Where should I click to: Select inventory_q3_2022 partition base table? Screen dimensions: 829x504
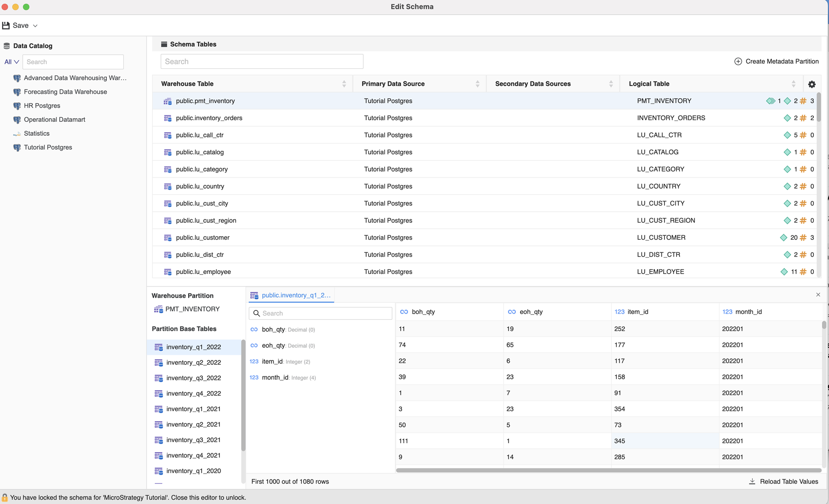click(193, 378)
